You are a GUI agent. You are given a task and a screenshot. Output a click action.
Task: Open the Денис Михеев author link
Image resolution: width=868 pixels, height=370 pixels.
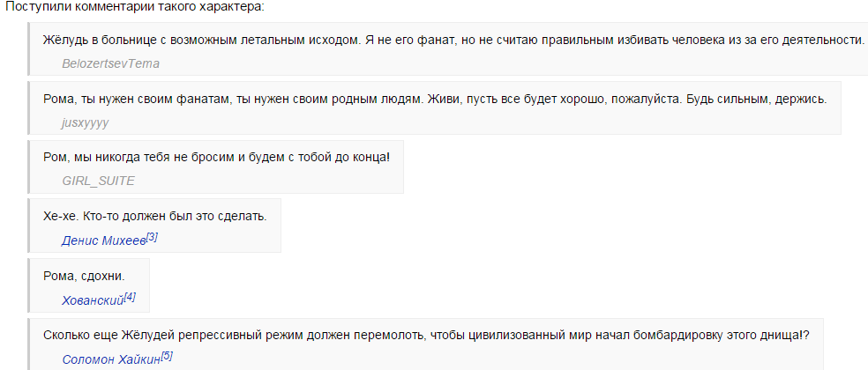click(103, 241)
